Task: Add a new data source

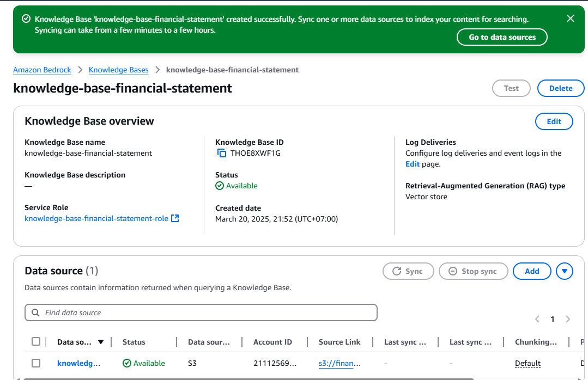Action: (x=532, y=271)
